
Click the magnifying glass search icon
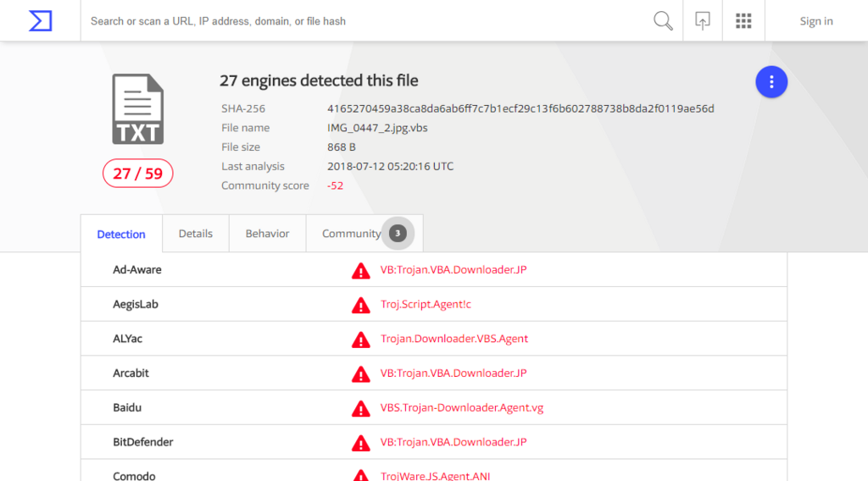point(663,21)
